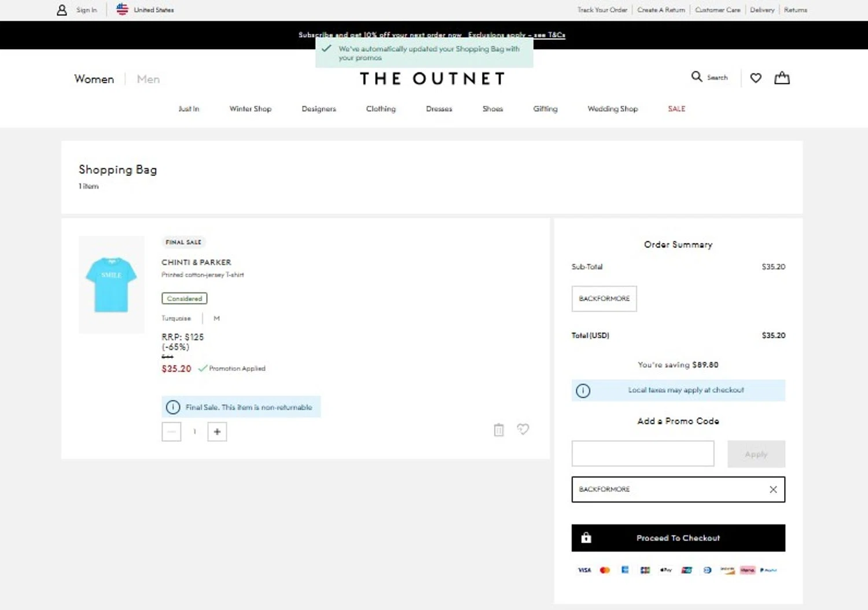Open the wishlist heart icon in header

[756, 77]
